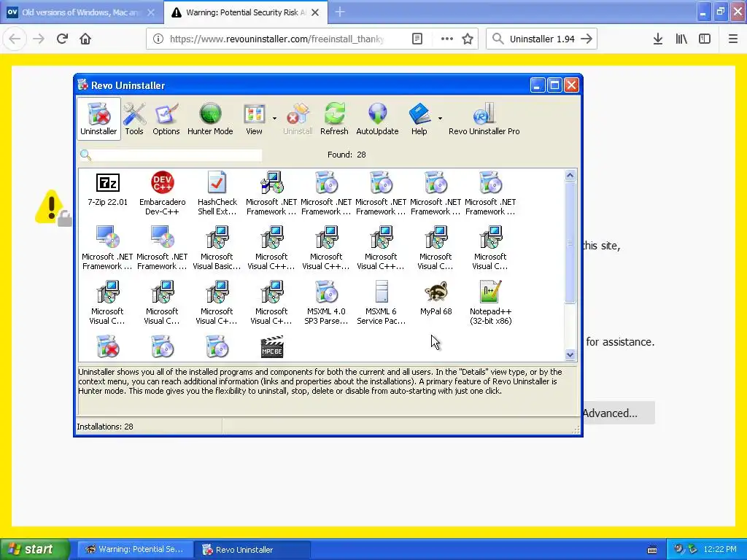Click the browser back arrow
The image size is (747, 560).
tap(15, 39)
